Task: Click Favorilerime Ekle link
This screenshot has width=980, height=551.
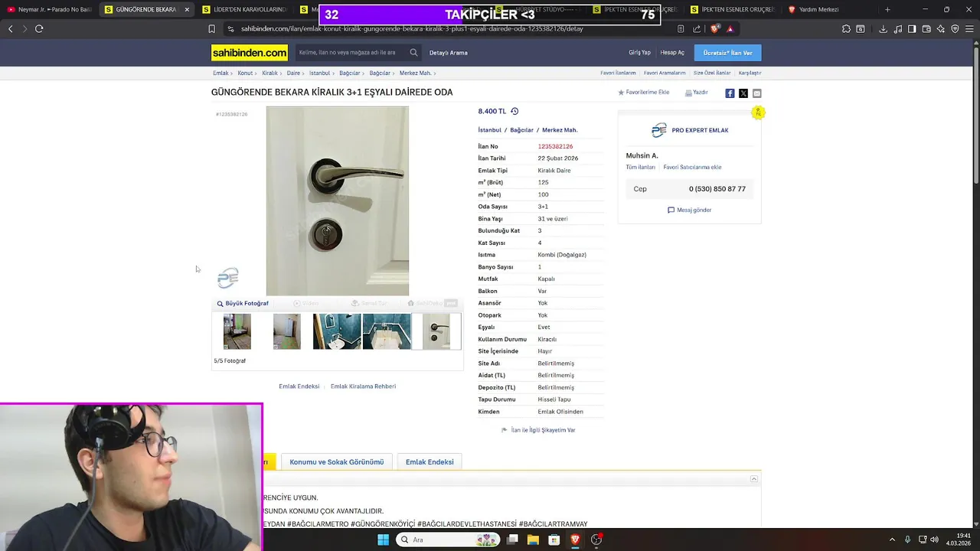Action: click(x=644, y=93)
